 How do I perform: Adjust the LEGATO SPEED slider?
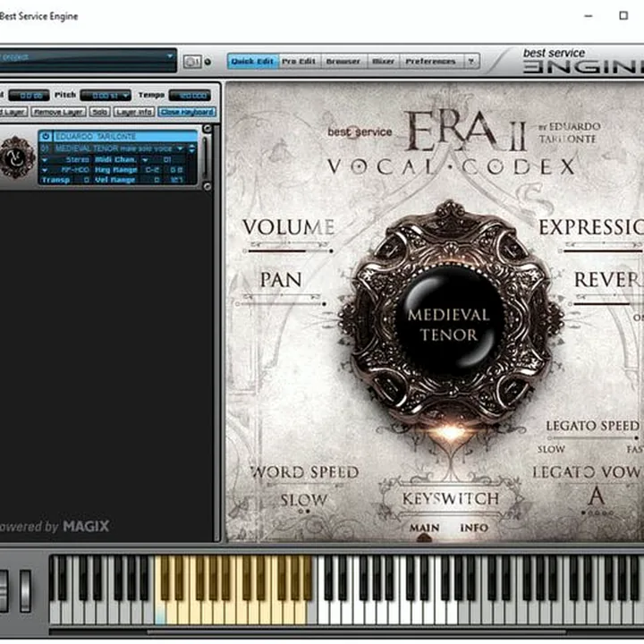coord(594,437)
